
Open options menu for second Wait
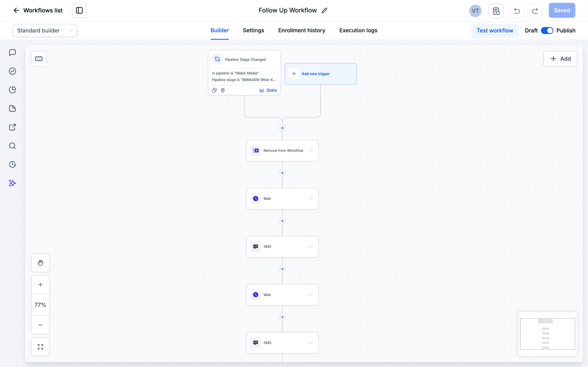tap(311, 295)
